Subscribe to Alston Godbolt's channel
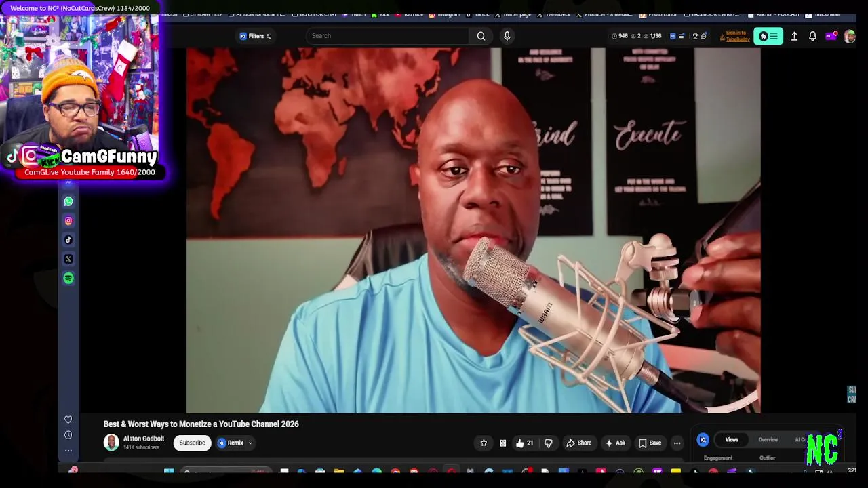The image size is (868, 488). (192, 443)
